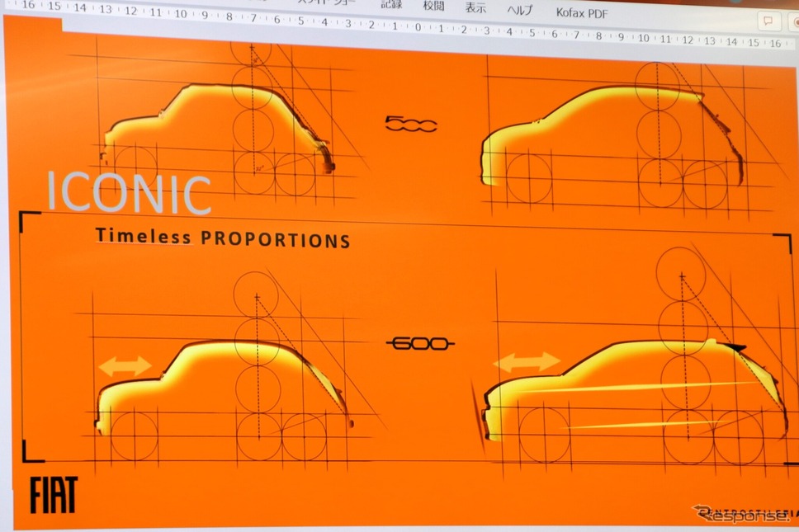This screenshot has width=799, height=532.
Task: Click the FIAT logo on the slide
Action: [54, 495]
